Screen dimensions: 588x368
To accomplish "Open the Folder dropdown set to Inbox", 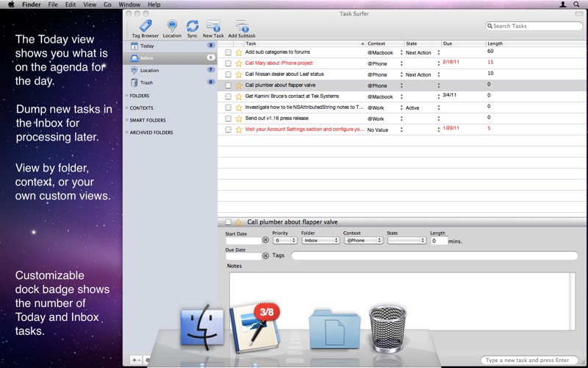I will 320,241.
